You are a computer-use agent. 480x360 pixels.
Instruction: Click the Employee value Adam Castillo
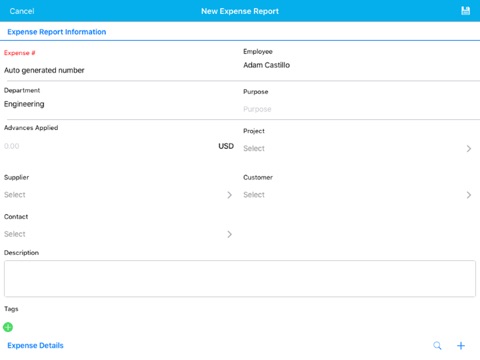tap(266, 65)
